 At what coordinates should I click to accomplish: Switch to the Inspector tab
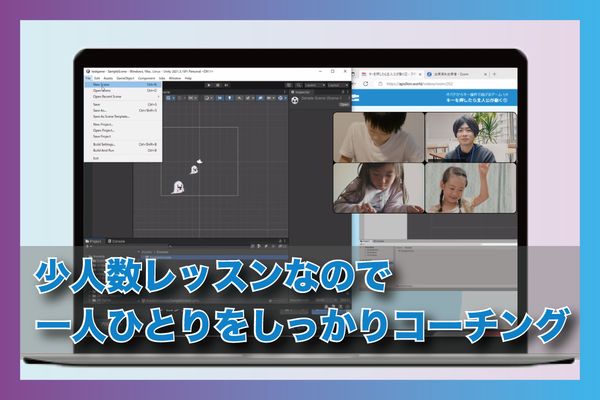pos(301,92)
